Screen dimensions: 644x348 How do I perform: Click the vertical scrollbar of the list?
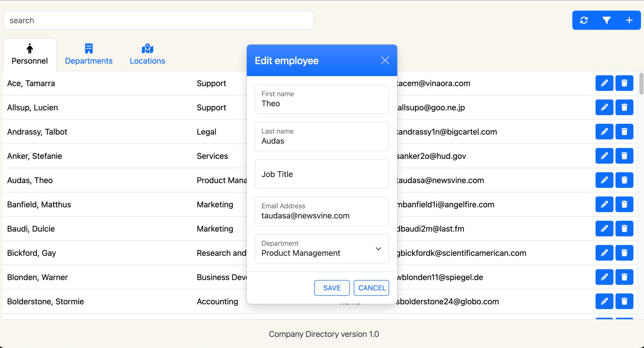point(641,84)
